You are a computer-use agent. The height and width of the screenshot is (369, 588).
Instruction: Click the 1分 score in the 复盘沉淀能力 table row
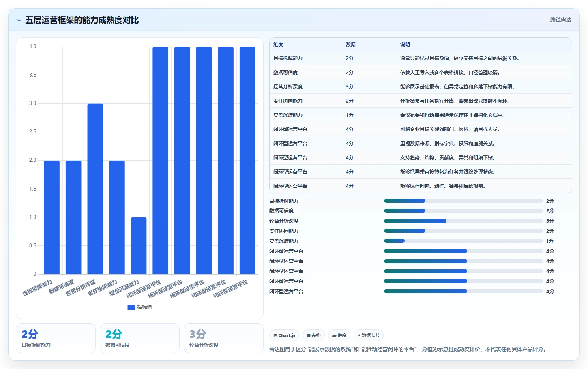350,115
